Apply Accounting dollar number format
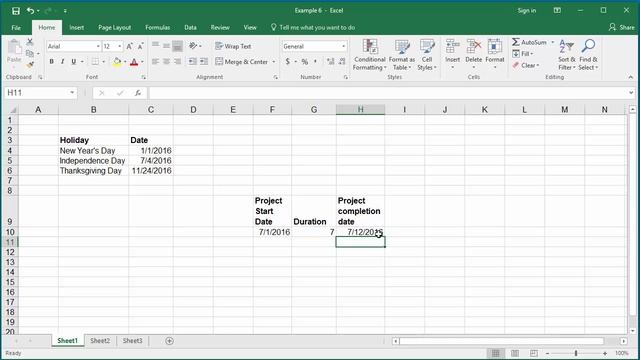640x360 pixels. coord(288,62)
